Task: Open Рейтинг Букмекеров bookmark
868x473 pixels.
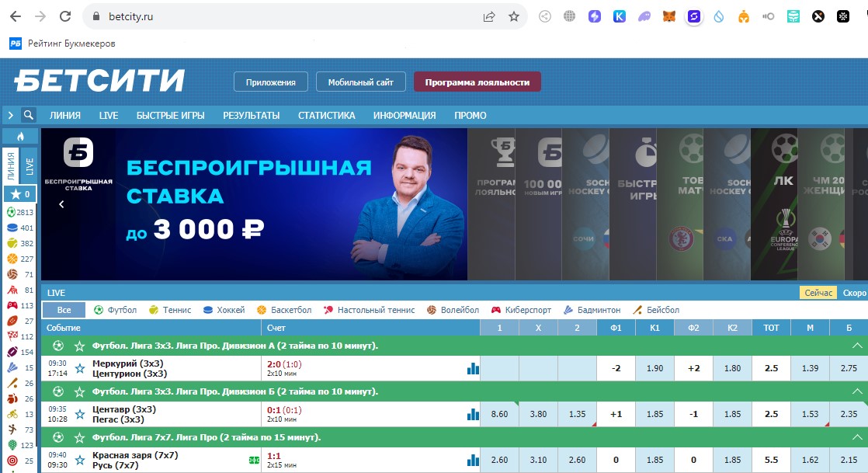Action: [x=63, y=43]
